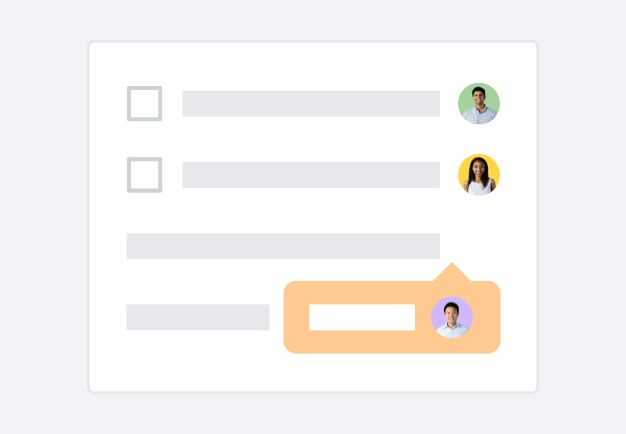Click the avatar with purple background
Image resolution: width=626 pixels, height=434 pixels.
(x=451, y=317)
